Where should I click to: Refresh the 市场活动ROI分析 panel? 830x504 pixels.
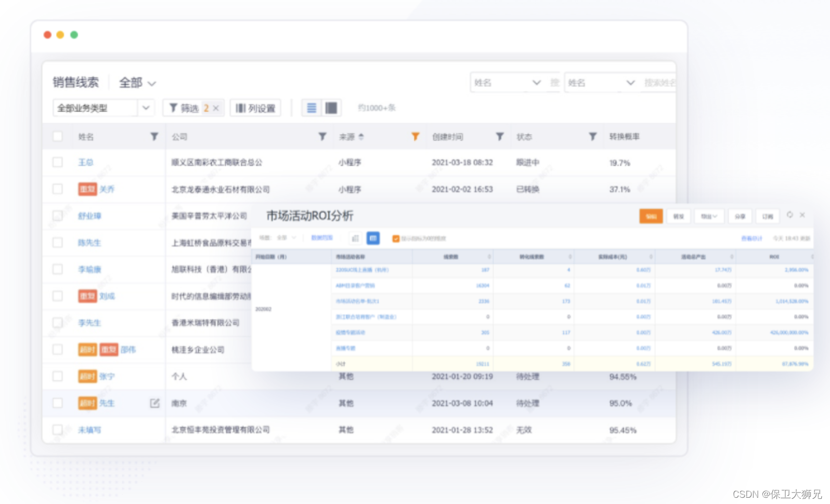point(790,215)
